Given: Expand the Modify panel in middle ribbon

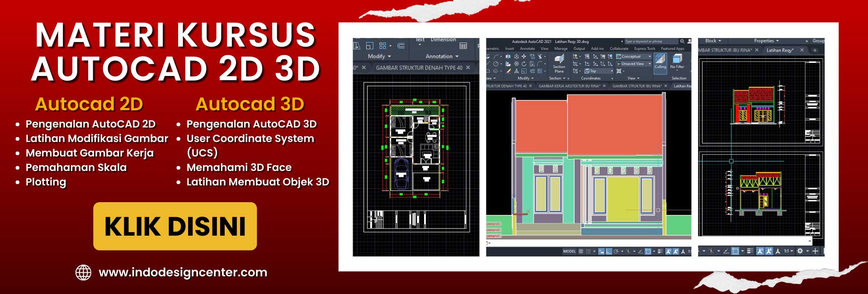Looking at the screenshot, I should coord(525,78).
